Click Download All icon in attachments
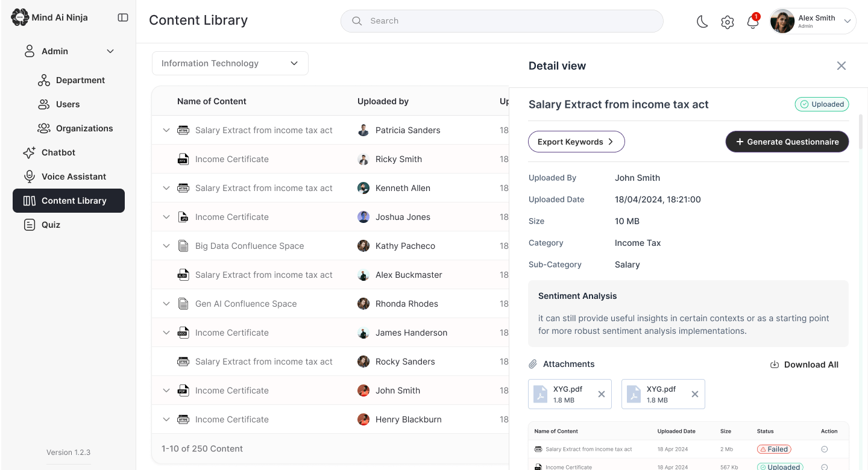Screen dimensions: 868x470 tap(775, 365)
